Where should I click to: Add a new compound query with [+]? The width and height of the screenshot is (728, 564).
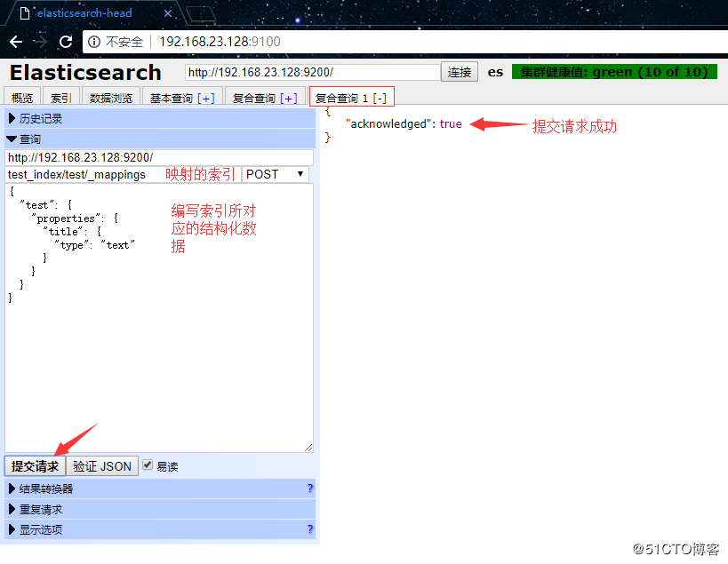pyautogui.click(x=288, y=99)
